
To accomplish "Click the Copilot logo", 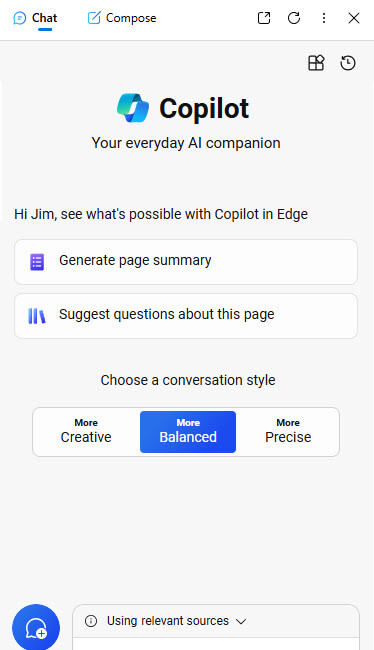I will pos(133,108).
